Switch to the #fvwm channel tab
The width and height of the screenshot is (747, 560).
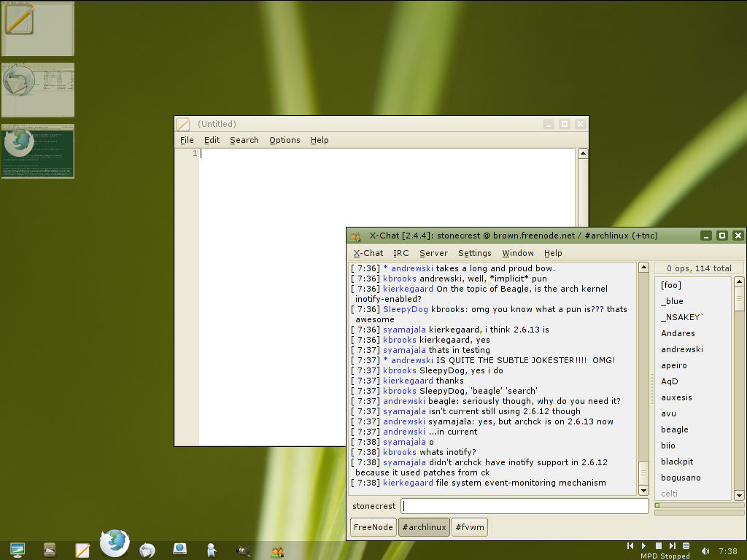470,527
